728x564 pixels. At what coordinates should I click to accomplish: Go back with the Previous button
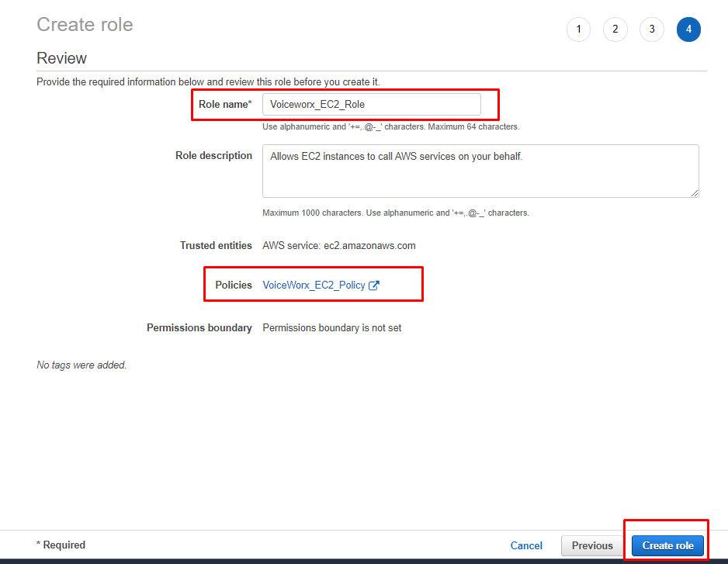(x=592, y=545)
